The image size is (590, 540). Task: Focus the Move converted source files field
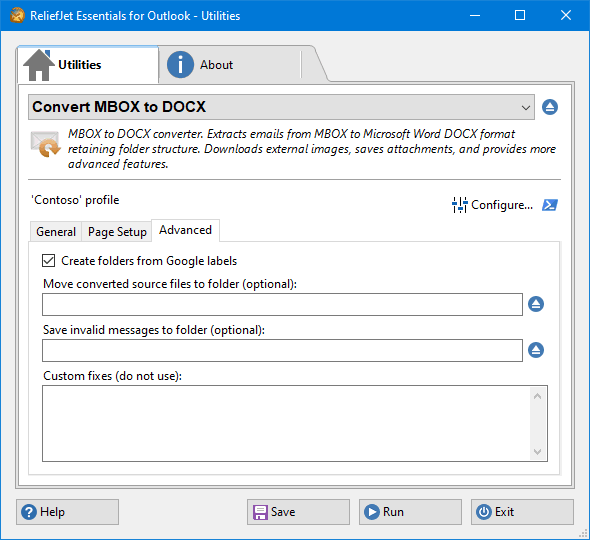[282, 304]
